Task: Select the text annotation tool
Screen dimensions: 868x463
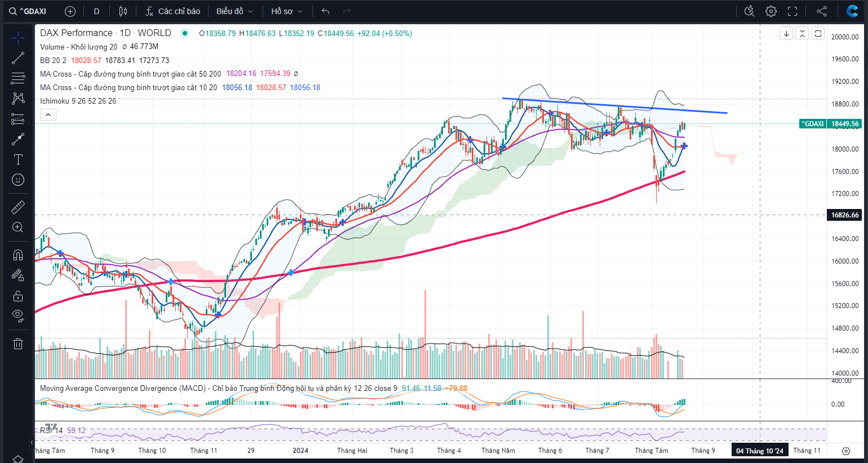Action: point(18,159)
